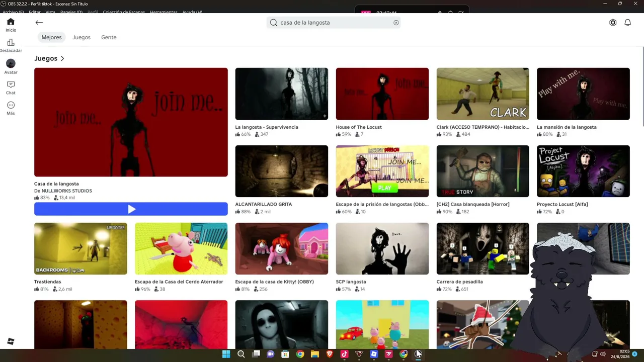Click the Carrera de pesadilla title
This screenshot has width=644, height=362.
(459, 282)
